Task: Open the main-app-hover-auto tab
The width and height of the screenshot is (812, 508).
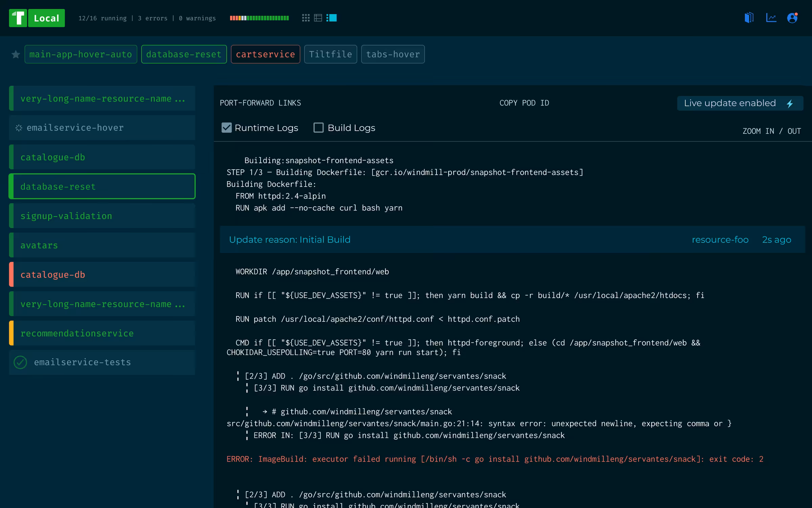Action: pos(81,54)
